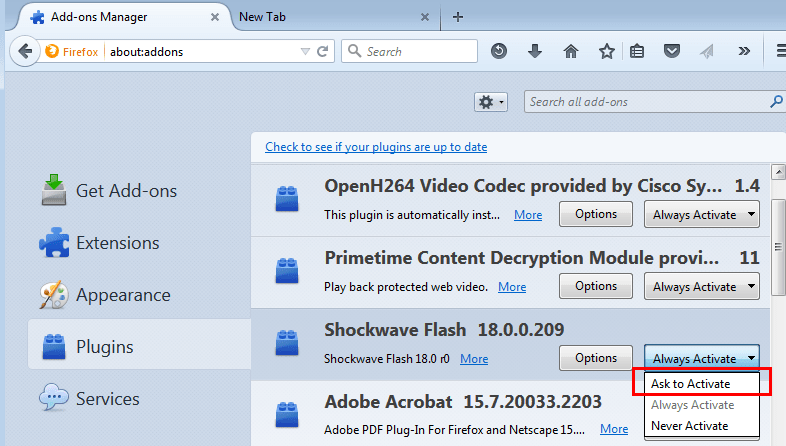786x446 pixels.
Task: Click the Firefox identity icon in address bar
Action: (x=52, y=51)
